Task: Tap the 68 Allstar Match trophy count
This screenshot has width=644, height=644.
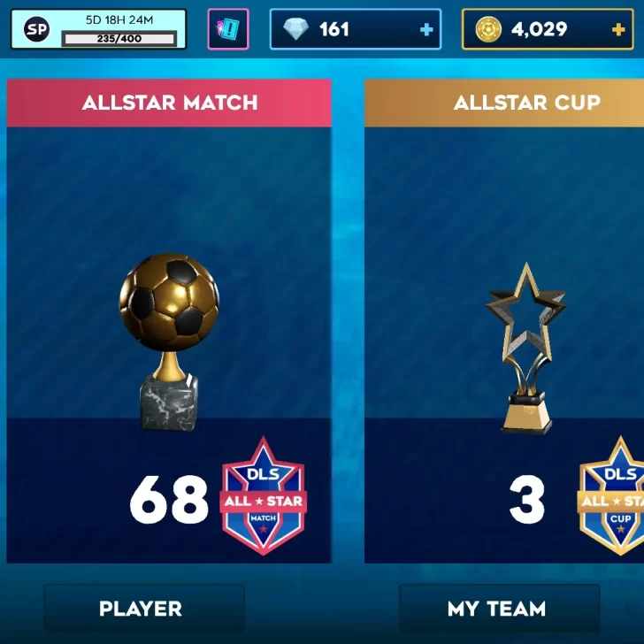Action: [x=169, y=500]
